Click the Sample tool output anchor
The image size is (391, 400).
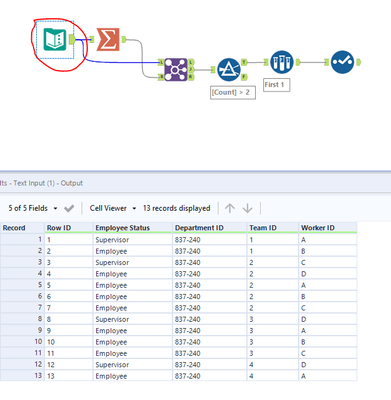[297, 62]
